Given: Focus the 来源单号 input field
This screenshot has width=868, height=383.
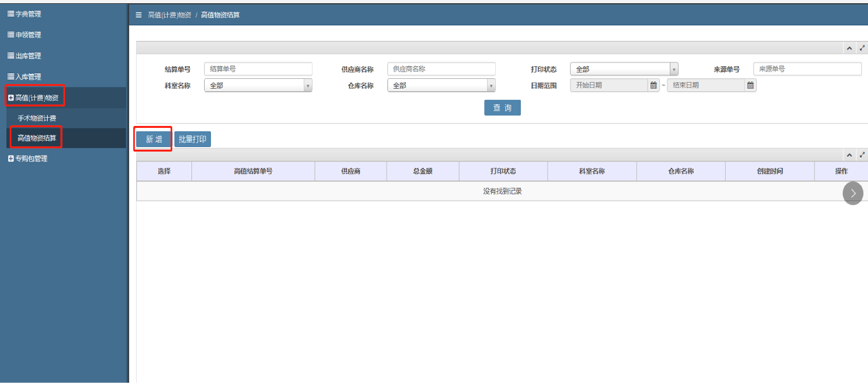Looking at the screenshot, I should 807,69.
